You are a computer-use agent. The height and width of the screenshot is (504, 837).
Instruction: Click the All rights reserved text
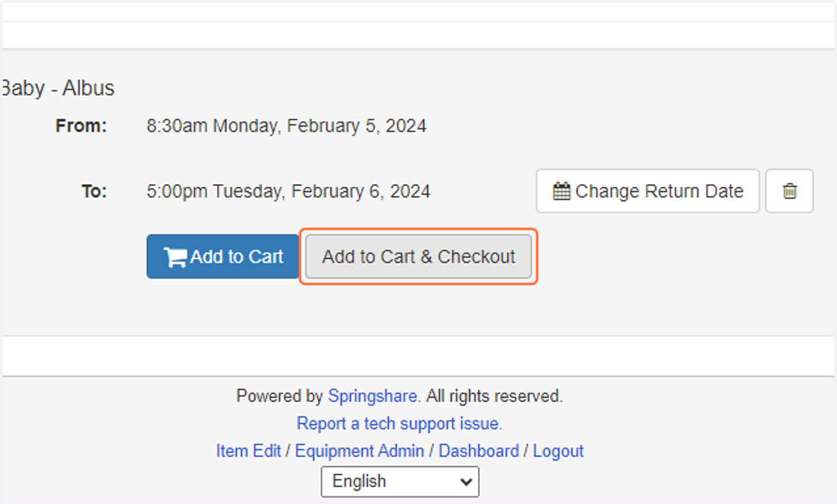click(495, 397)
